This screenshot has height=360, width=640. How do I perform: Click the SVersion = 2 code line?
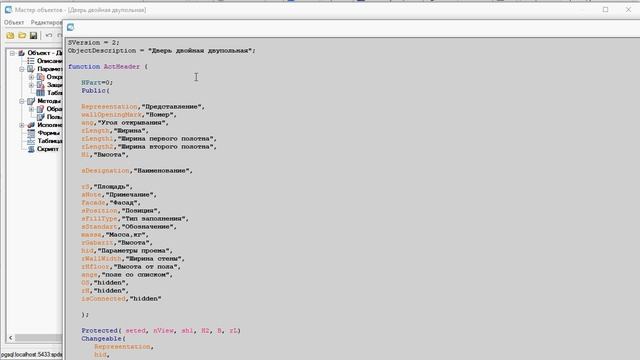click(x=93, y=42)
